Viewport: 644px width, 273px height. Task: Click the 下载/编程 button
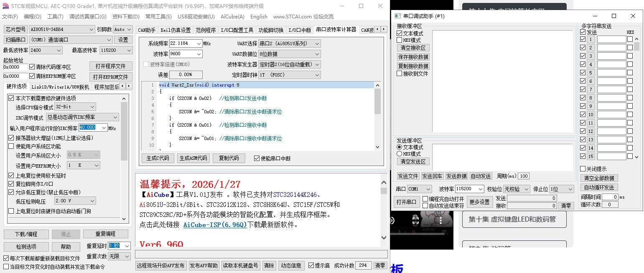[26, 235]
